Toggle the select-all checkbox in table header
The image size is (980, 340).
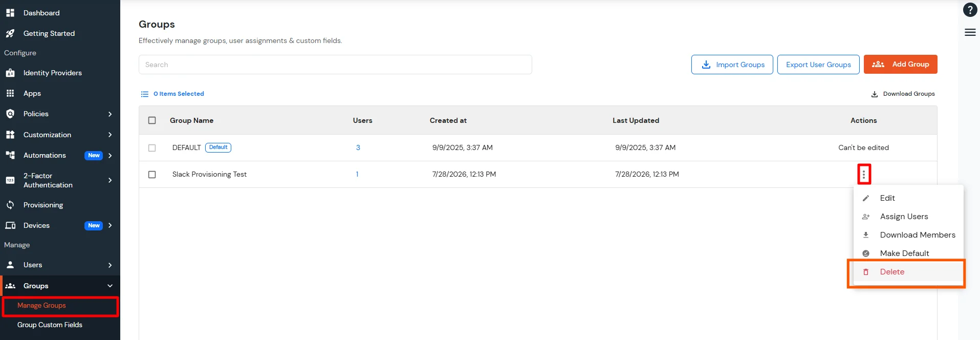point(152,120)
